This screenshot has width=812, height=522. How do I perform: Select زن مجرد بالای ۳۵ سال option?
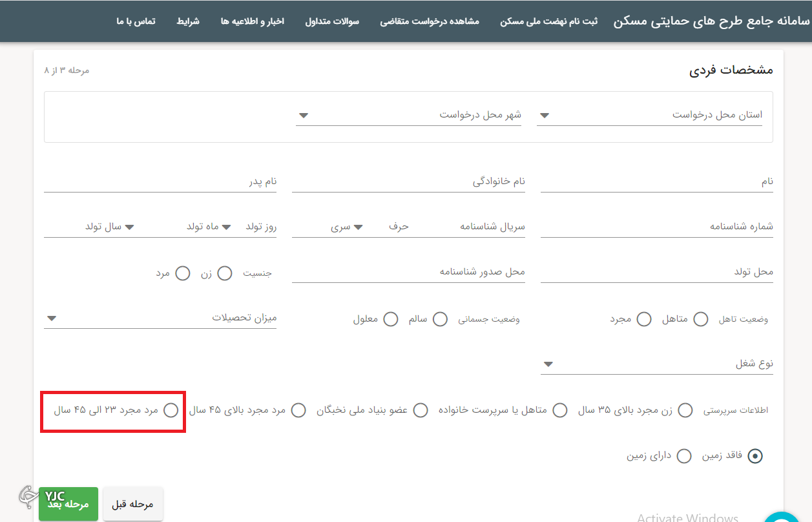click(685, 410)
